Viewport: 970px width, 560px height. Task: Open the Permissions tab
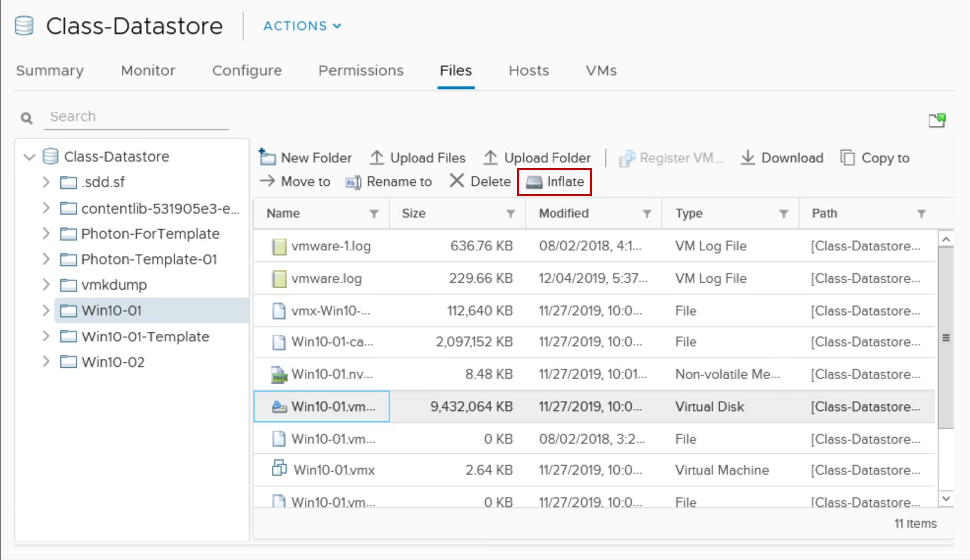[x=361, y=71]
